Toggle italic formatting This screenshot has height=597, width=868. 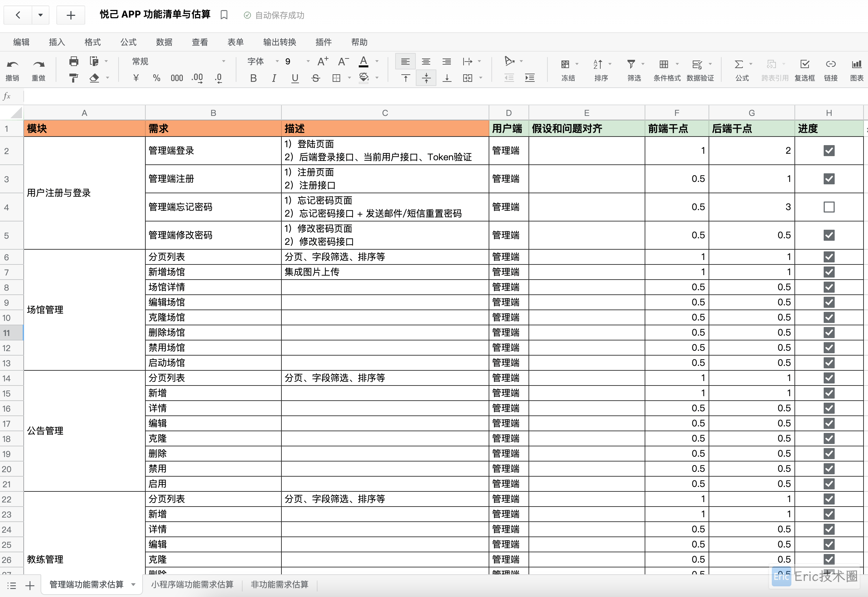point(274,78)
